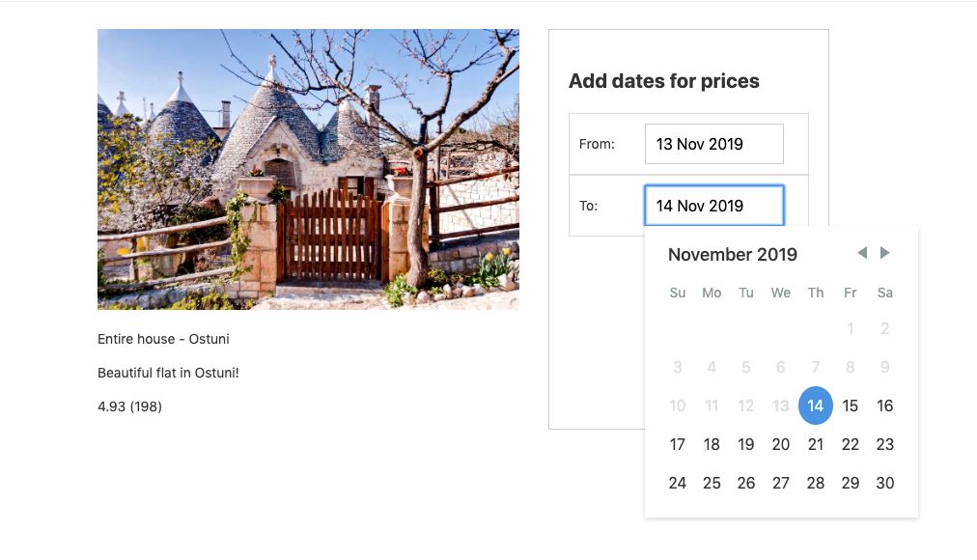The image size is (977, 560).
Task: Open the From date input field
Action: (x=713, y=144)
